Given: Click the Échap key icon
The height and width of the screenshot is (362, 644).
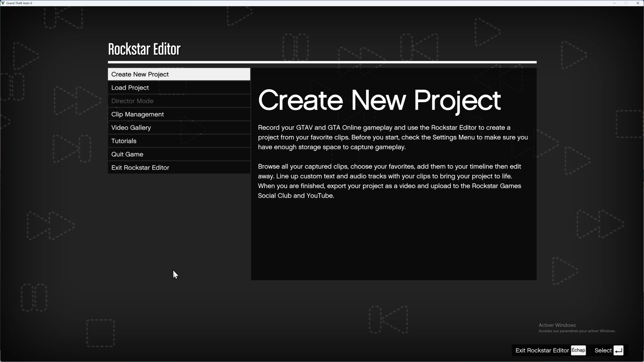Looking at the screenshot, I should pyautogui.click(x=578, y=351).
